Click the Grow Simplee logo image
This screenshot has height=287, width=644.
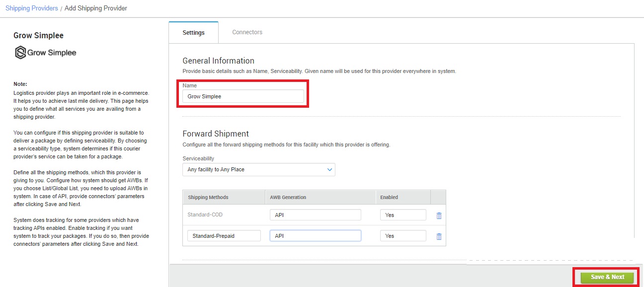tap(45, 53)
